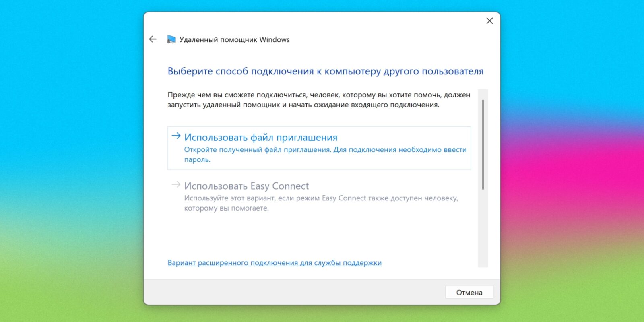This screenshot has height=322, width=644.
Task: Click the gray arrow beside Использовать Easy Connect
Action: click(x=176, y=185)
